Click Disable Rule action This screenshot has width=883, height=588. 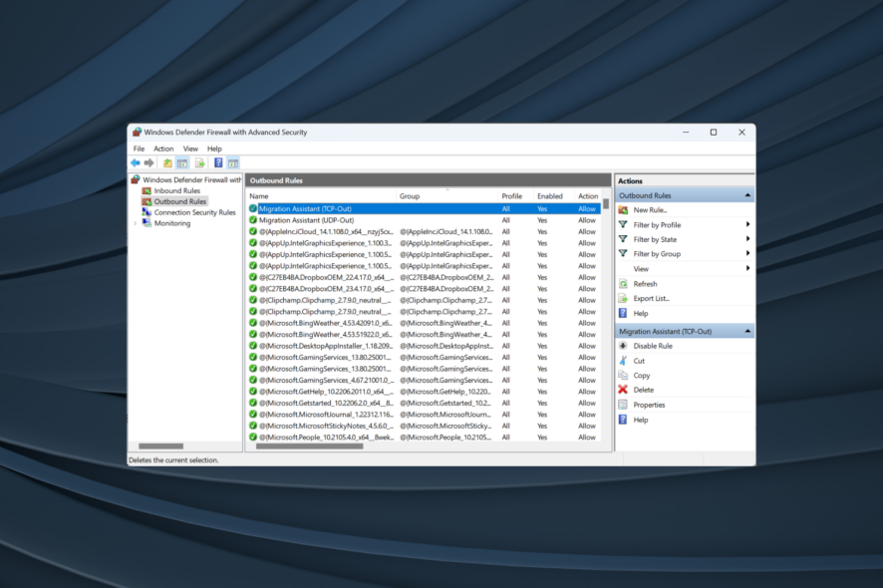[653, 346]
